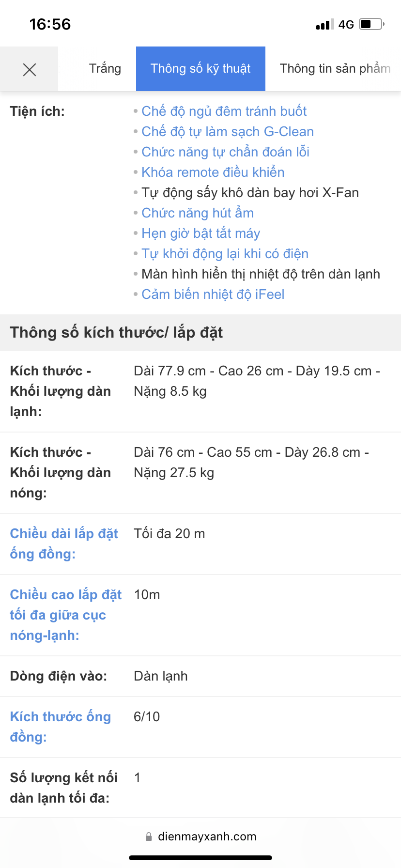The image size is (401, 868).
Task: Close the specifications panel with X icon
Action: point(30,70)
